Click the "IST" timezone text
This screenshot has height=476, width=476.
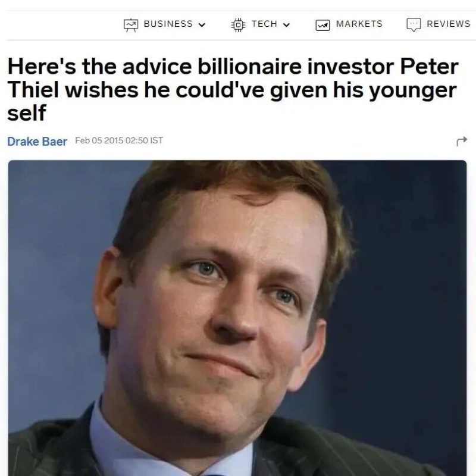click(x=156, y=140)
